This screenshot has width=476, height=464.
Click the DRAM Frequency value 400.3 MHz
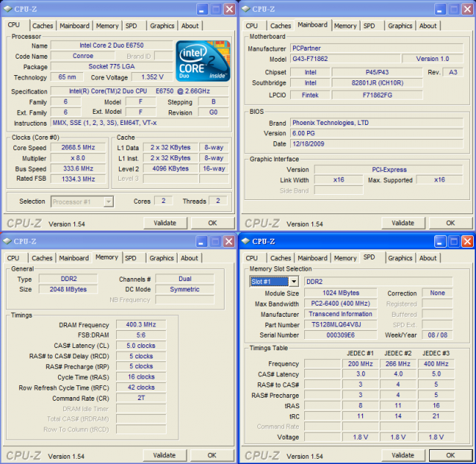[141, 325]
